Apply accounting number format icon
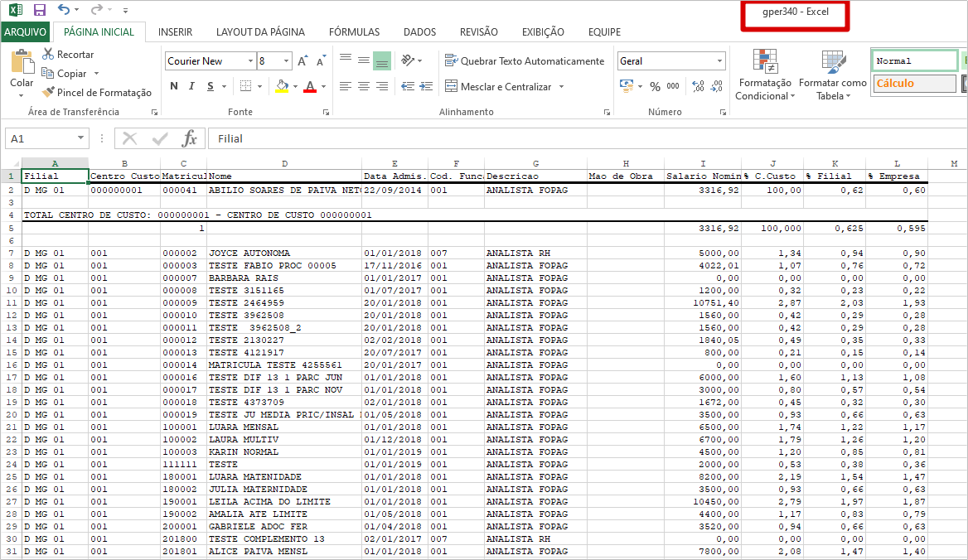Screen dimensions: 968x560 626,86
